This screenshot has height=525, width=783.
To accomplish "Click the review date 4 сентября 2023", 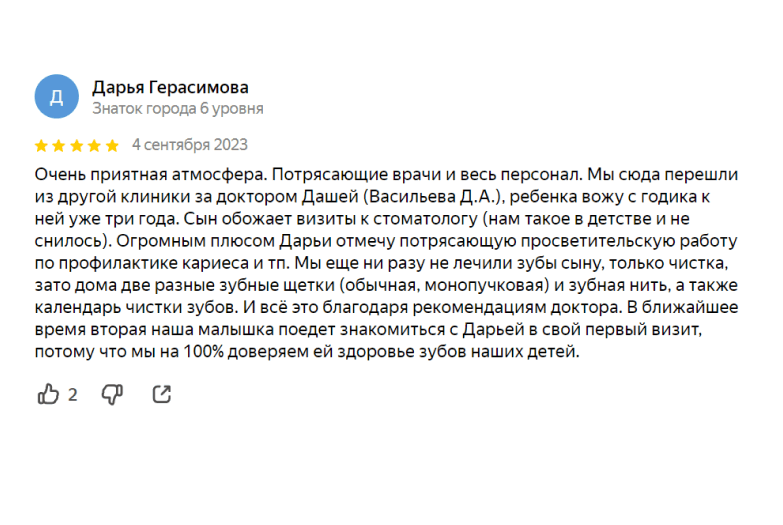I will (190, 145).
